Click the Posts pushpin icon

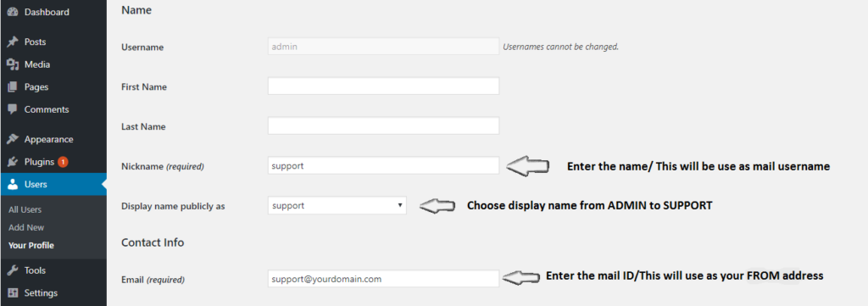(12, 42)
